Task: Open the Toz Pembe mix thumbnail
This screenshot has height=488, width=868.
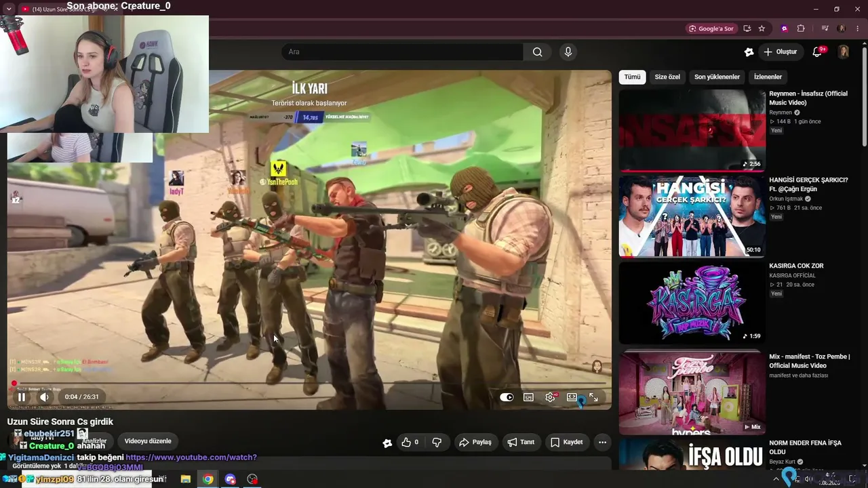Action: pos(692,393)
